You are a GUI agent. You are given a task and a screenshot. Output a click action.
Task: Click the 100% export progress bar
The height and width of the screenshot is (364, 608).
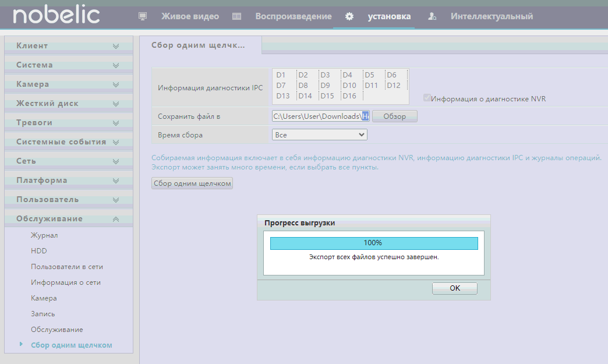click(374, 243)
